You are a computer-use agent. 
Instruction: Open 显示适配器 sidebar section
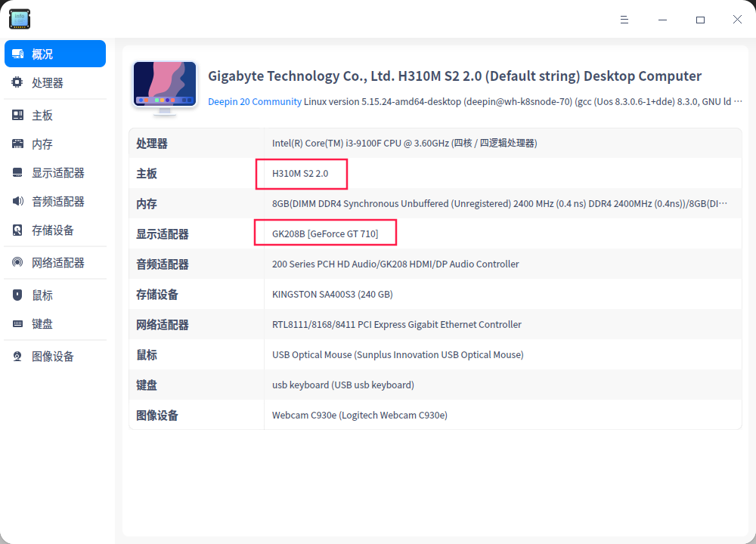[x=55, y=172]
